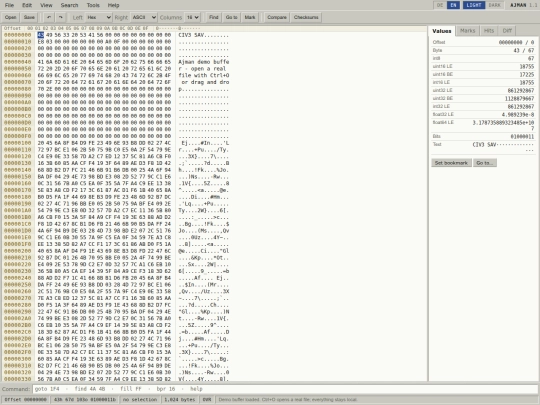The height and width of the screenshot is (405, 540).
Task: Click offset label 00000330
Action: (18, 379)
